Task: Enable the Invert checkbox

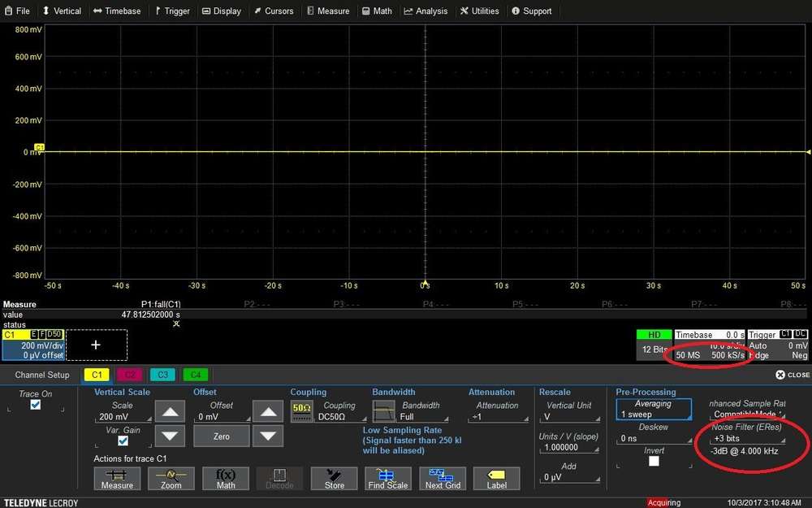Action: [x=653, y=460]
